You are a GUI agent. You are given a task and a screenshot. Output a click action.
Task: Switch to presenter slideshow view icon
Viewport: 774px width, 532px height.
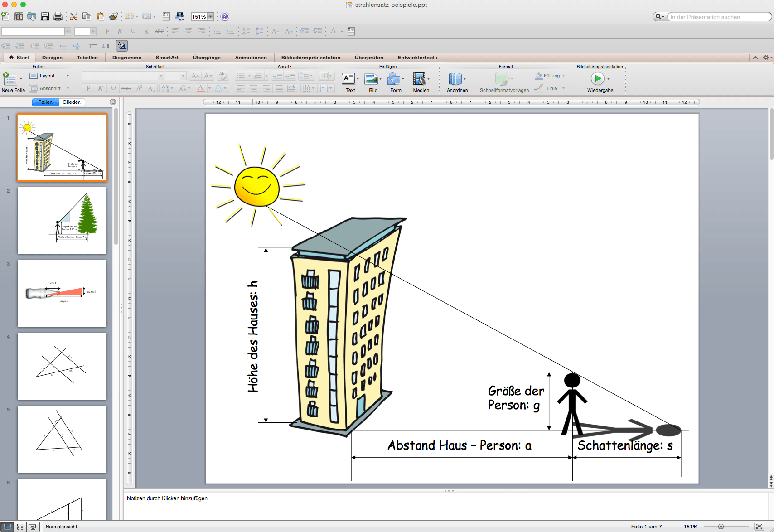[x=33, y=527]
